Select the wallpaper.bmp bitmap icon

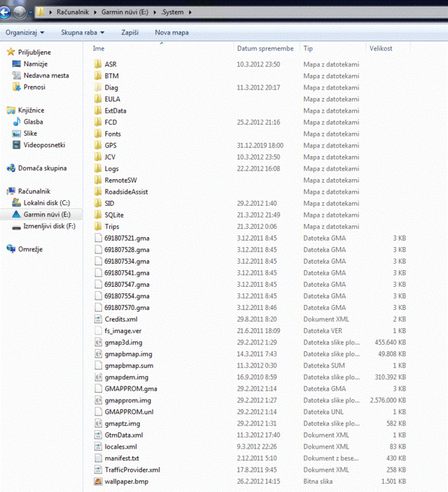click(x=98, y=482)
